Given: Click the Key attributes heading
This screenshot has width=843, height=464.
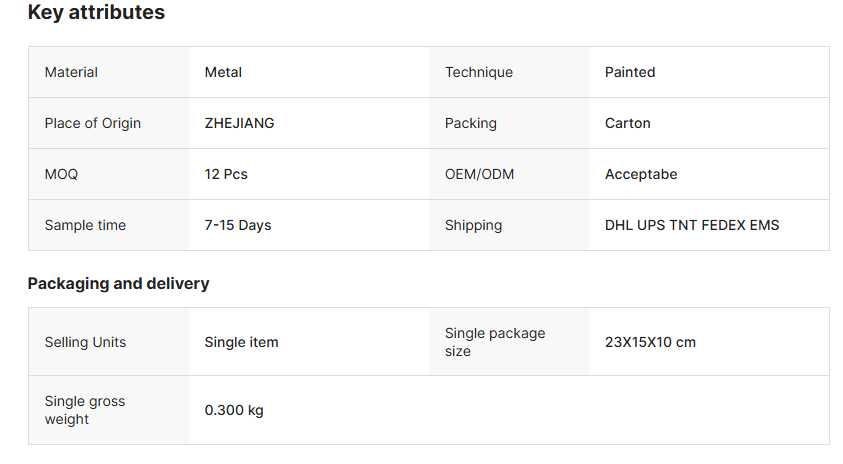Looking at the screenshot, I should (96, 13).
